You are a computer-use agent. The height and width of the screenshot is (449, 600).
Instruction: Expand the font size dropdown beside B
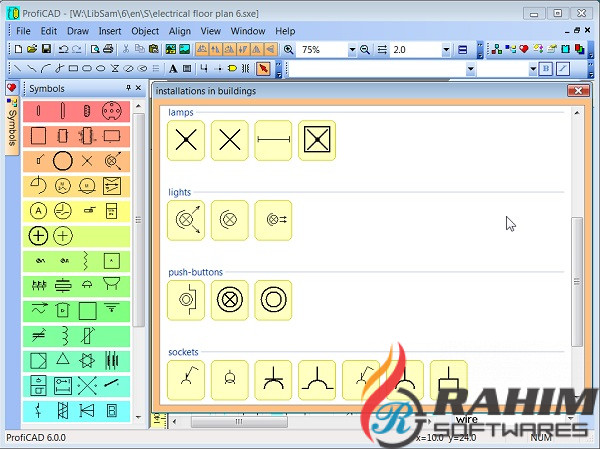coord(533,69)
